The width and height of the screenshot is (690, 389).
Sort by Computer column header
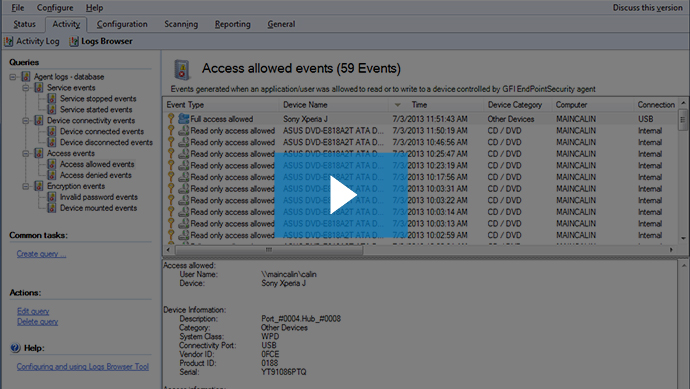pyautogui.click(x=593, y=105)
